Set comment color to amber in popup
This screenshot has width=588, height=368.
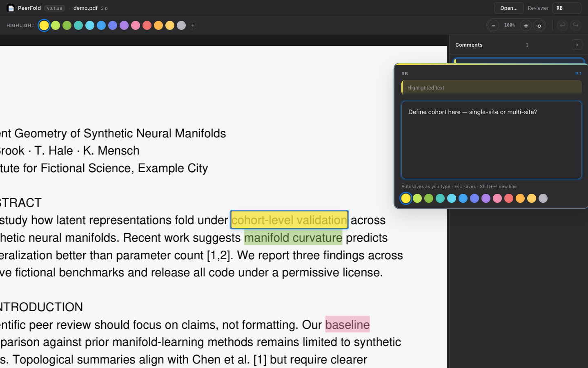tap(532, 198)
